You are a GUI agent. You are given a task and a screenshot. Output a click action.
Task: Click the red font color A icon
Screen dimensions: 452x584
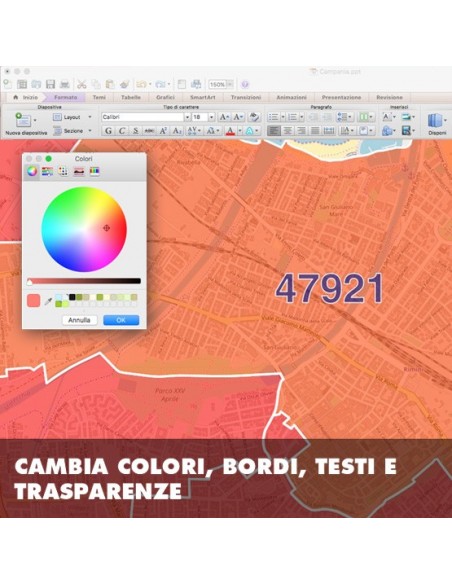[230, 131]
